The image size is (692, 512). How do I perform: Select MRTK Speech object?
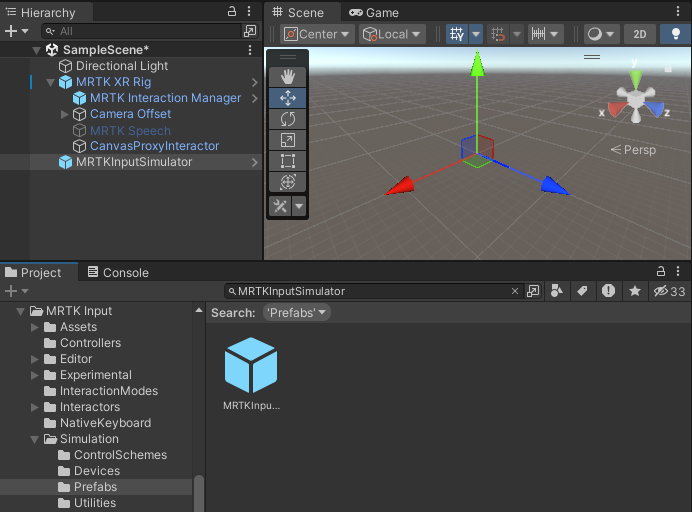pyautogui.click(x=130, y=131)
